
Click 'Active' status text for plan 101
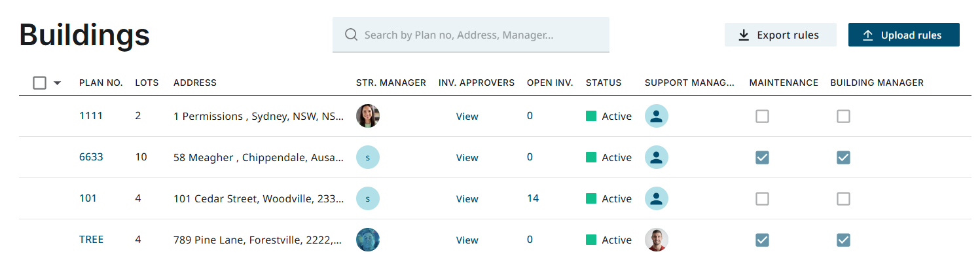617,198
